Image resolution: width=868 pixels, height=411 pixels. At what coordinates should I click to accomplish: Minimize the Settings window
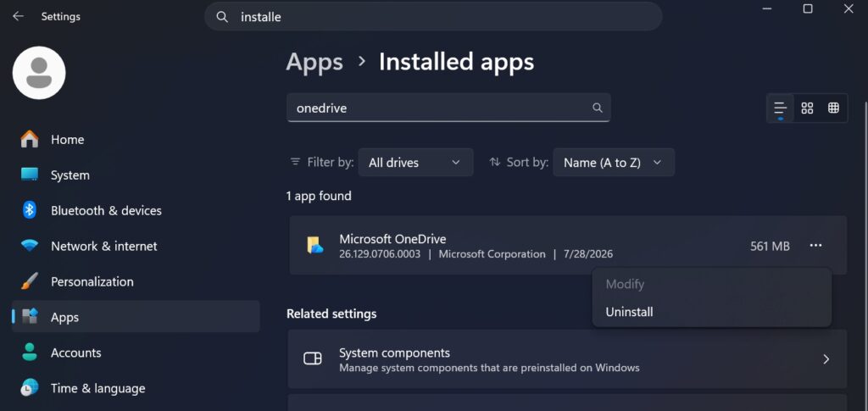[766, 8]
